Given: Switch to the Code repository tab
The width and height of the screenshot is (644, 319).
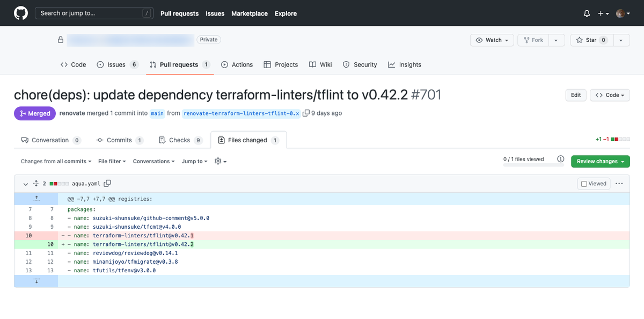Looking at the screenshot, I should [x=73, y=64].
